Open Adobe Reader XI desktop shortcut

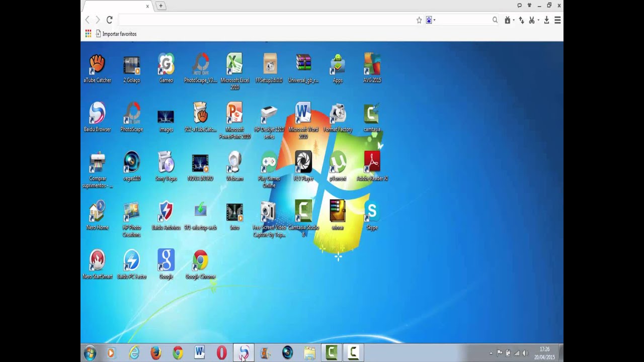[x=372, y=166]
